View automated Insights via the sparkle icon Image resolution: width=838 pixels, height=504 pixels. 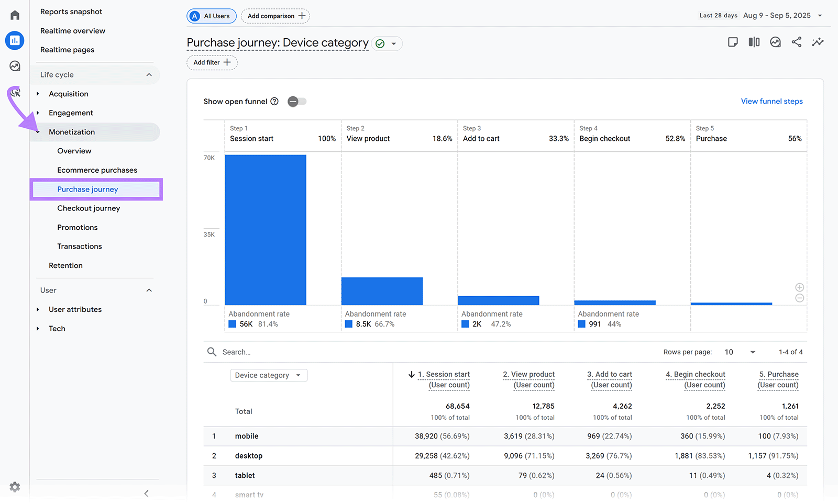818,42
